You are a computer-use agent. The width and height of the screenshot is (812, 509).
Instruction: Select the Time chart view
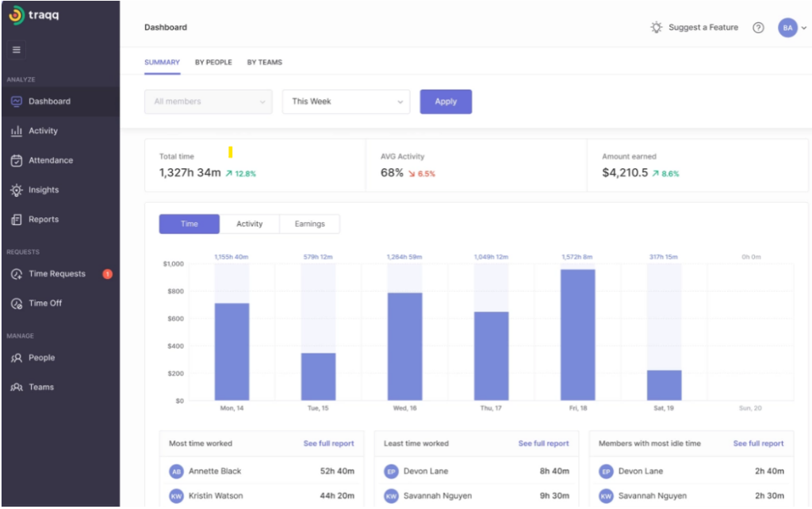190,224
